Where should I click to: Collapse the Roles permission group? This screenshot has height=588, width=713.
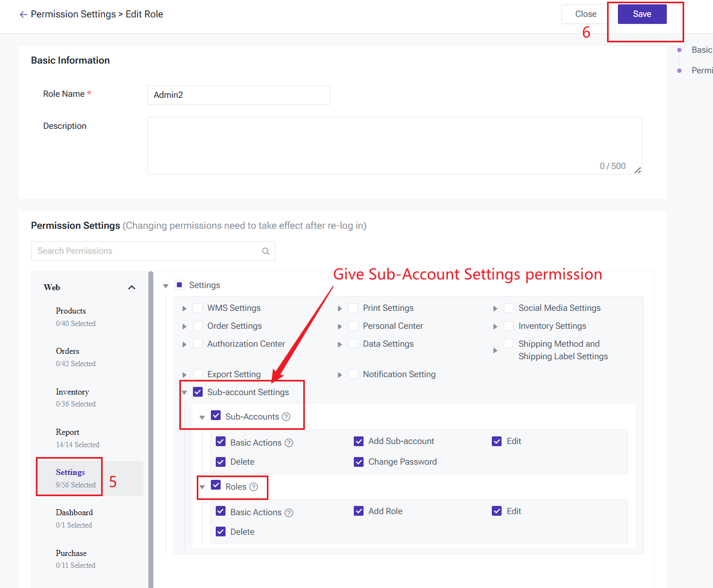pos(202,487)
